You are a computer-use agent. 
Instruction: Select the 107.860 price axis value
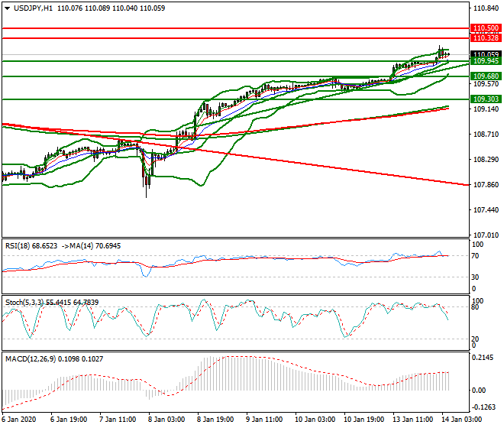[486, 185]
